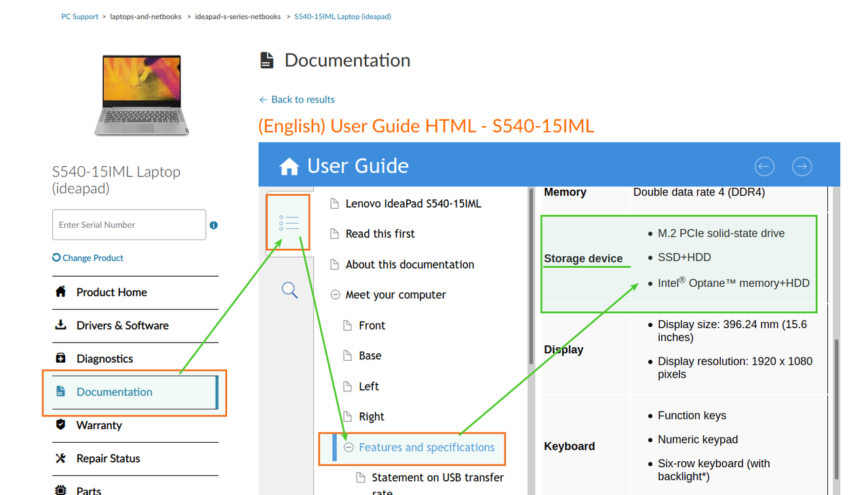This screenshot has height=495, width=868.
Task: Click the Warranty shield icon
Action: coord(61,424)
